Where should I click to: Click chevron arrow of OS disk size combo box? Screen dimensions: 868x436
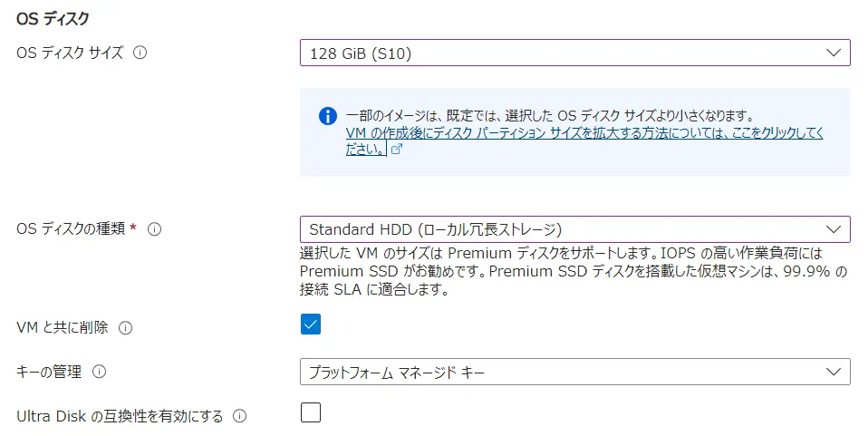coord(834,53)
